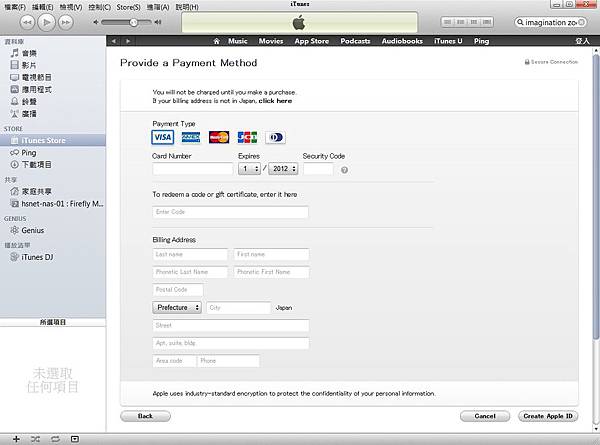
Task: Open the 檔案(F) menu
Action: [15, 7]
